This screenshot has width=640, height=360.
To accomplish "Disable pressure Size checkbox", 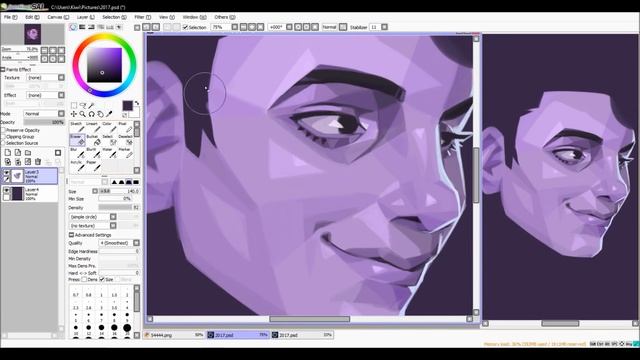I will coord(102,280).
